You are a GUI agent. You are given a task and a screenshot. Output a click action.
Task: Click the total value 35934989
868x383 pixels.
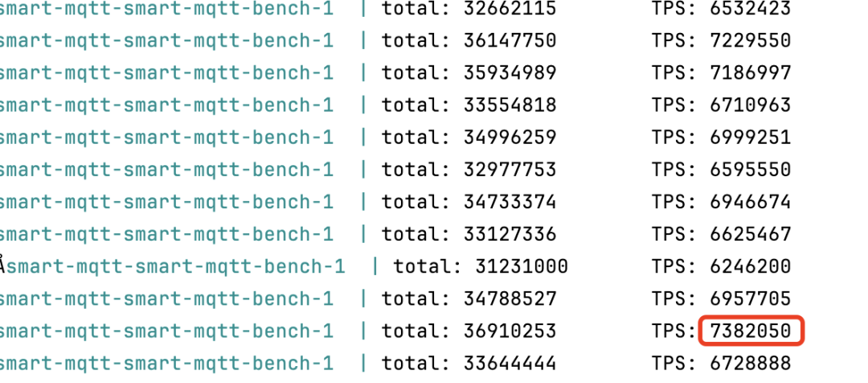click(510, 73)
